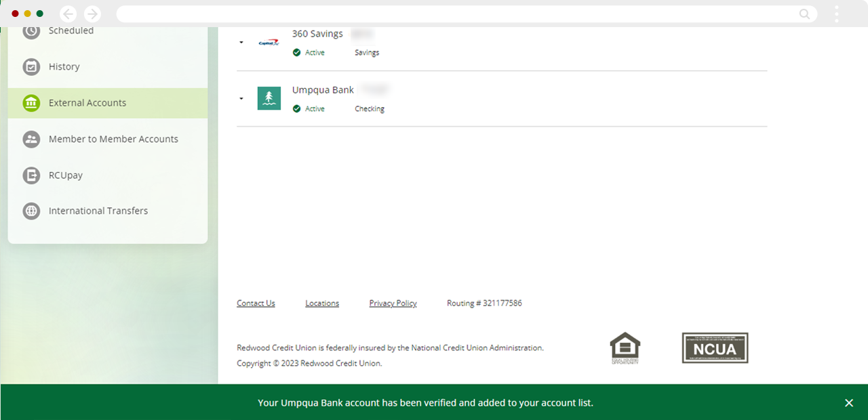This screenshot has height=420, width=868.
Task: Go back with the browser back arrow
Action: coord(68,14)
